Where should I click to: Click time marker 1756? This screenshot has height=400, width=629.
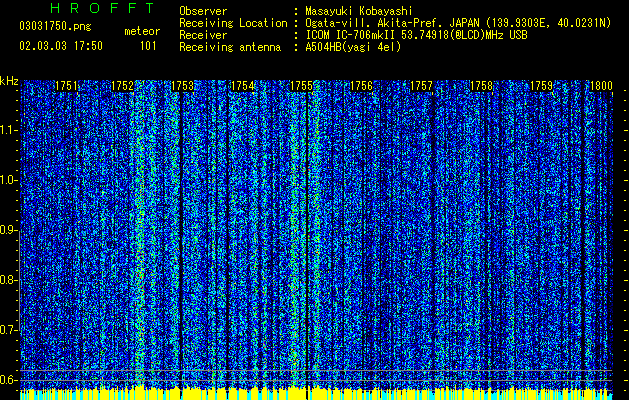point(361,86)
